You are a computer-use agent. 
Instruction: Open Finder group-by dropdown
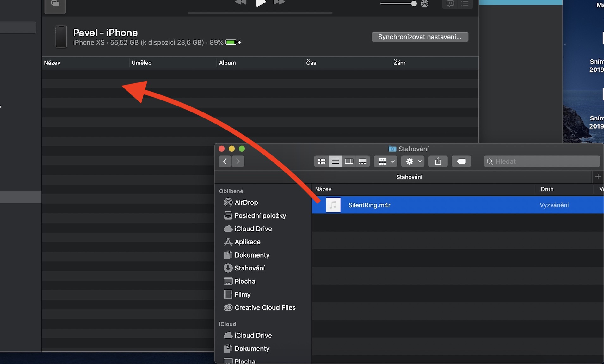[385, 161]
